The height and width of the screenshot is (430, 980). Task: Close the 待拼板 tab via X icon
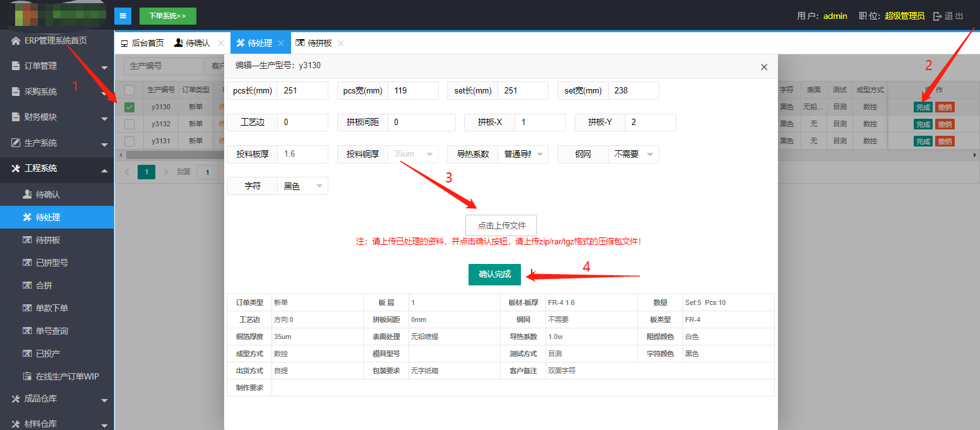pyautogui.click(x=340, y=43)
